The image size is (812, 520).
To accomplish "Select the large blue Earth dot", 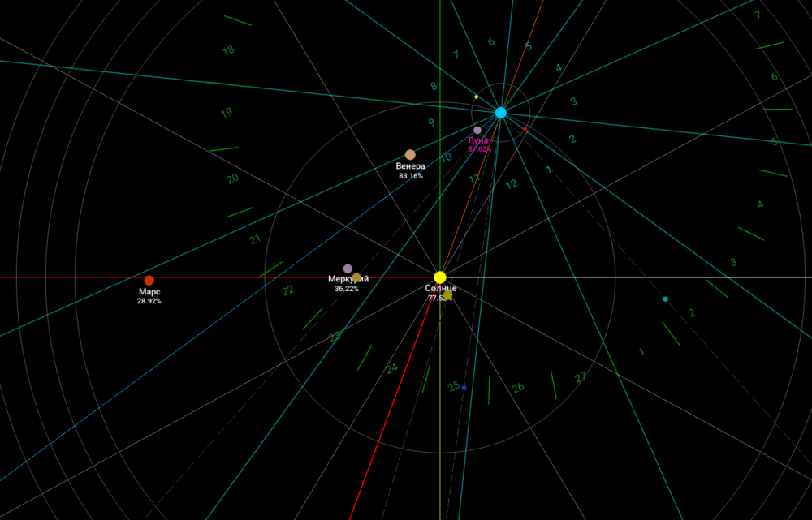I will click(x=501, y=113).
